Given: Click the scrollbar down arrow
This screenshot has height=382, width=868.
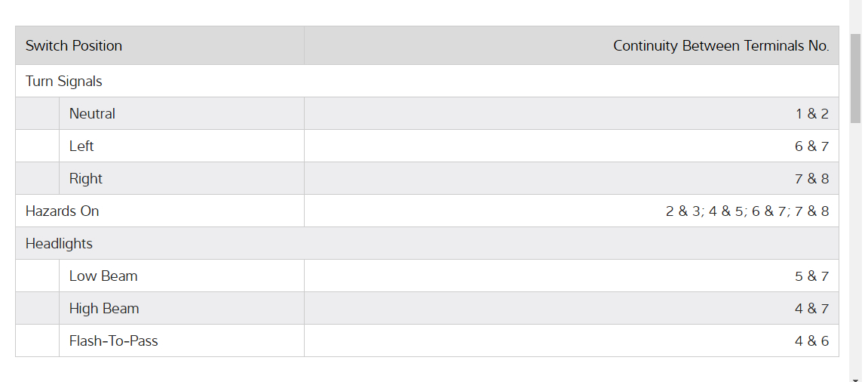Looking at the screenshot, I should click(855, 379).
